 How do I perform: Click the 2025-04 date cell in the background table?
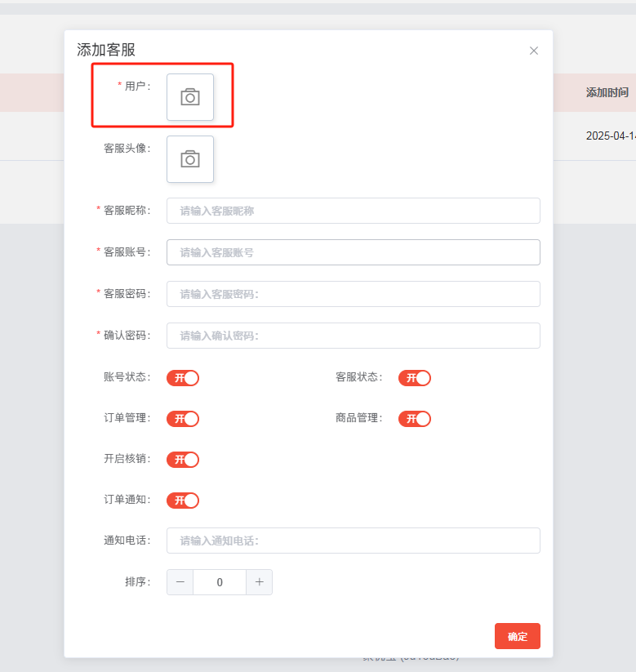(611, 136)
